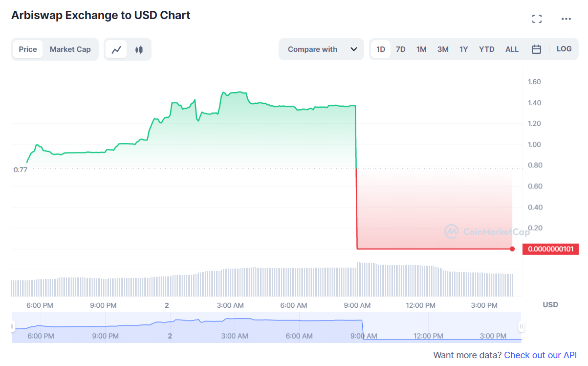This screenshot has width=588, height=366.
Task: Open the three-dot more options menu
Action: (x=566, y=19)
